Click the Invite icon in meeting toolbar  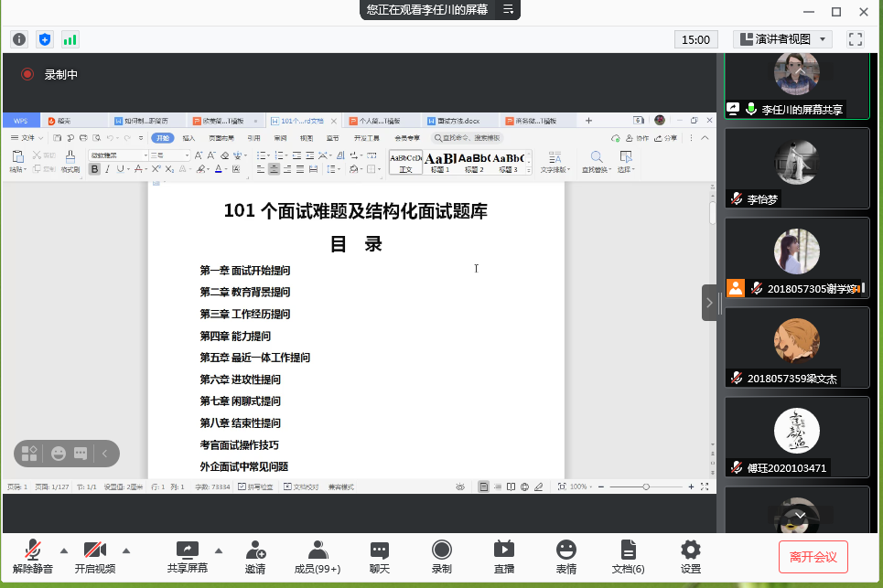pos(255,551)
